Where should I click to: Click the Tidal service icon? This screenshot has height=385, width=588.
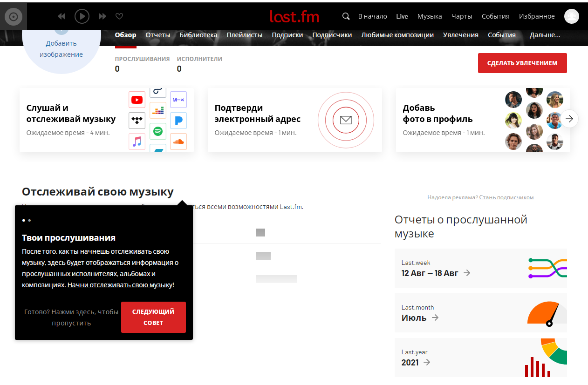[137, 121]
